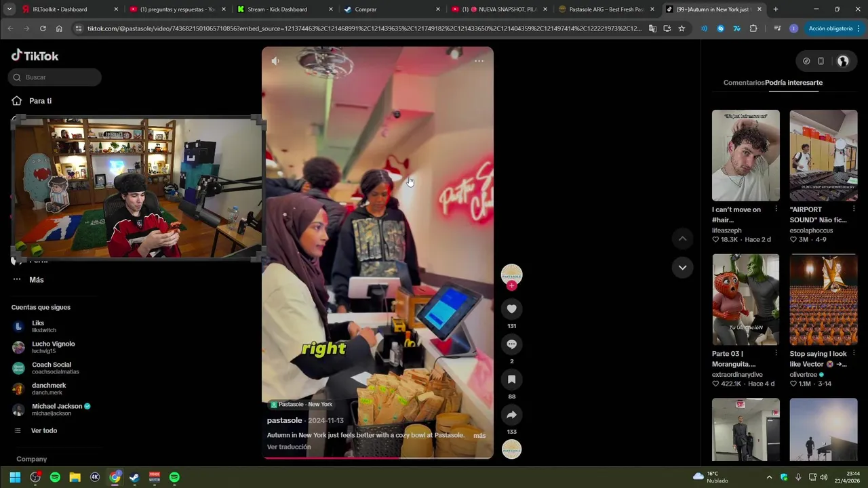This screenshot has width=868, height=488.
Task: Go back in browser history
Action: [x=10, y=28]
